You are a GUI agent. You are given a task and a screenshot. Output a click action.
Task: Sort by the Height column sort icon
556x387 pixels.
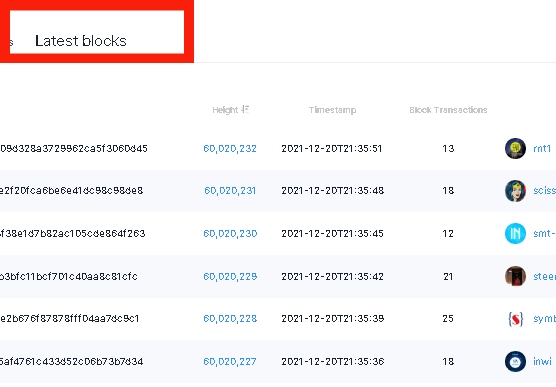click(x=245, y=110)
